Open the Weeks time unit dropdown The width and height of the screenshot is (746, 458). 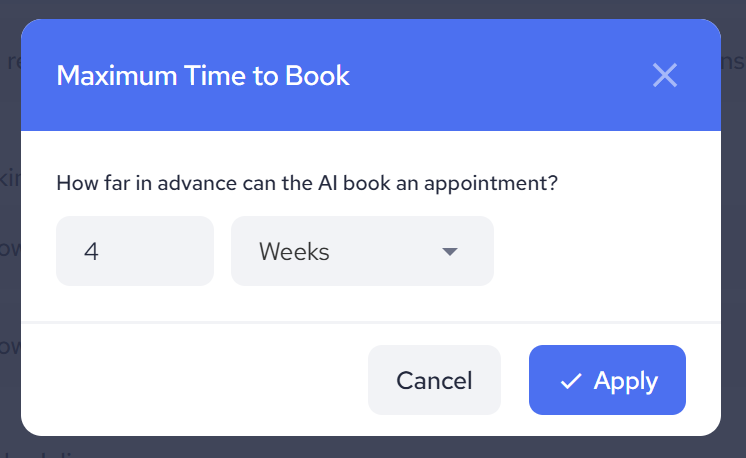coord(362,251)
